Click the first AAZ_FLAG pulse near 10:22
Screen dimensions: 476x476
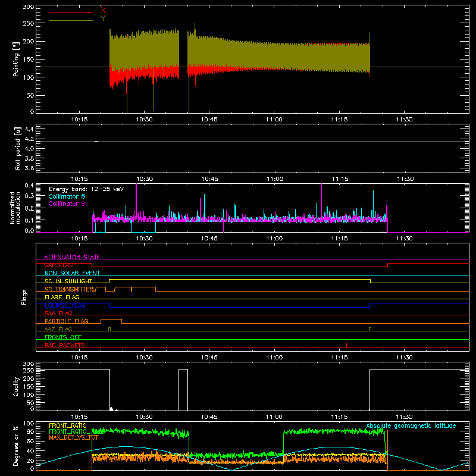tap(109, 329)
